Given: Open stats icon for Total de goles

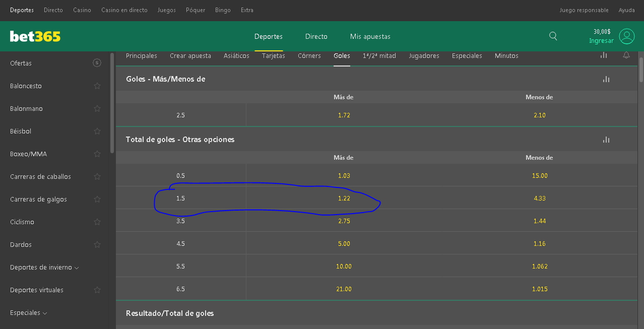Looking at the screenshot, I should (x=606, y=140).
